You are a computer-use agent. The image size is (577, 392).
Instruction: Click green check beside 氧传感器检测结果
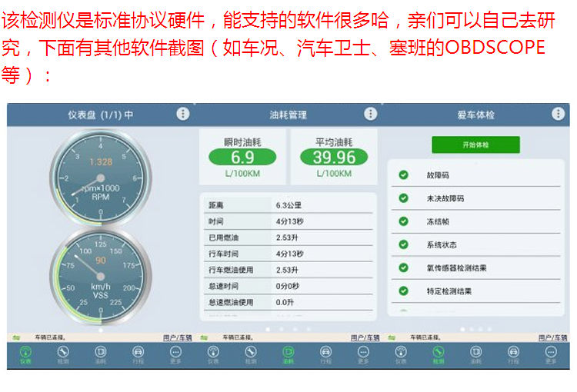[403, 267]
